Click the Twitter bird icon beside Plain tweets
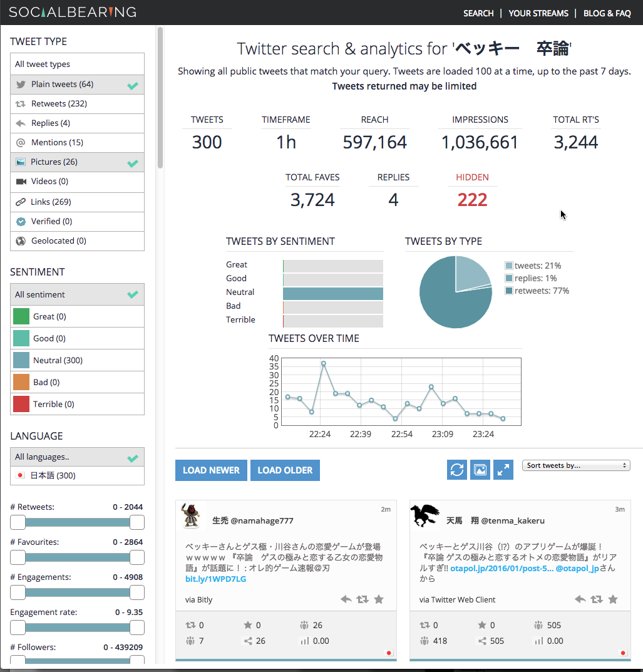The image size is (643, 672). (21, 85)
